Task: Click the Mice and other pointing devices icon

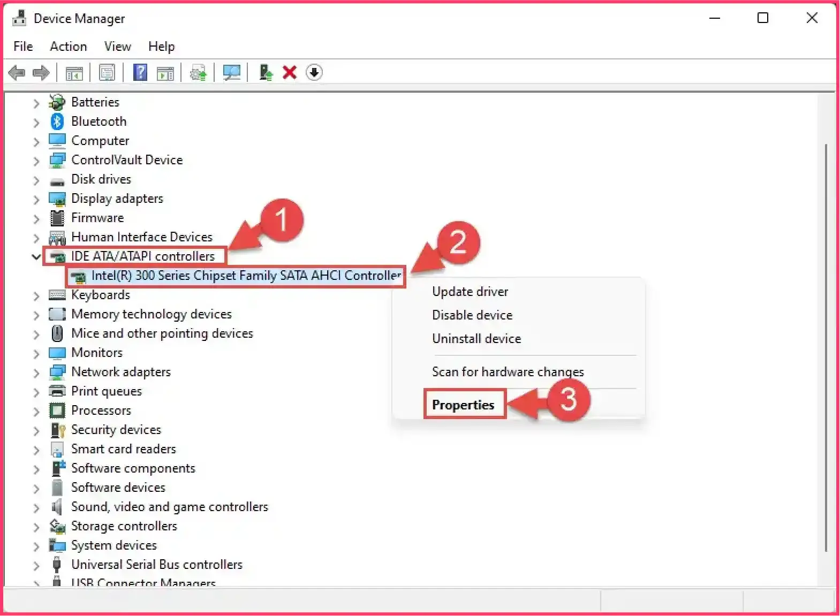Action: coord(57,333)
